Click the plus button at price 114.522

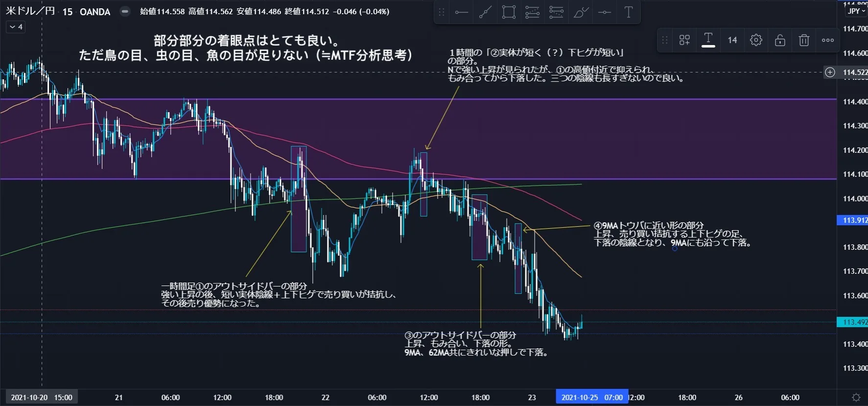pyautogui.click(x=830, y=72)
